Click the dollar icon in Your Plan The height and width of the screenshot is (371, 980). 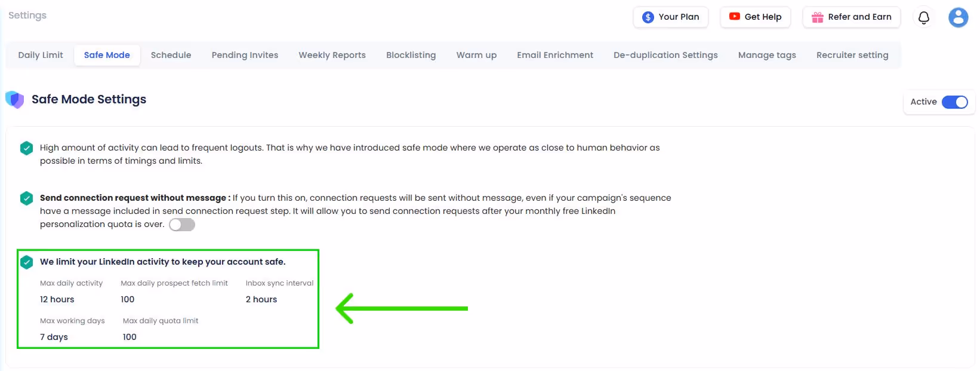(x=648, y=17)
